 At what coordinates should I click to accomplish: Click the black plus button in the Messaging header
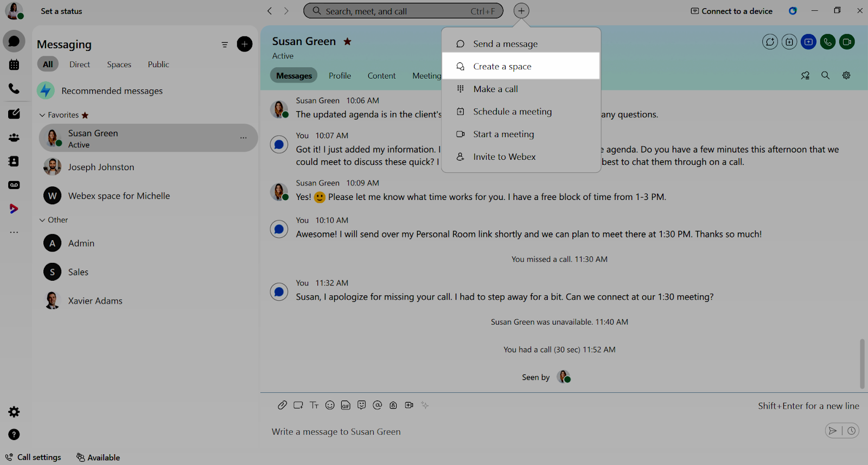click(245, 44)
